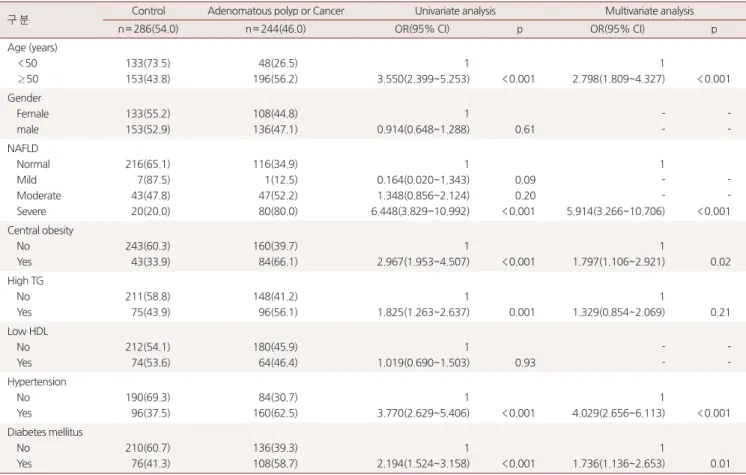Click the value '48(26.5)'
746x475 pixels.
tap(278, 63)
